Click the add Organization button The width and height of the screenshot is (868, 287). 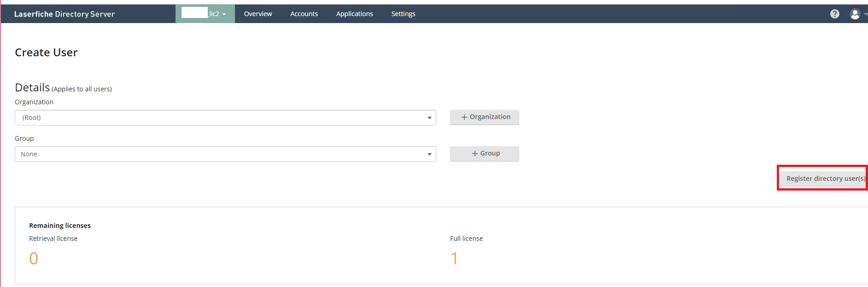[x=484, y=117]
